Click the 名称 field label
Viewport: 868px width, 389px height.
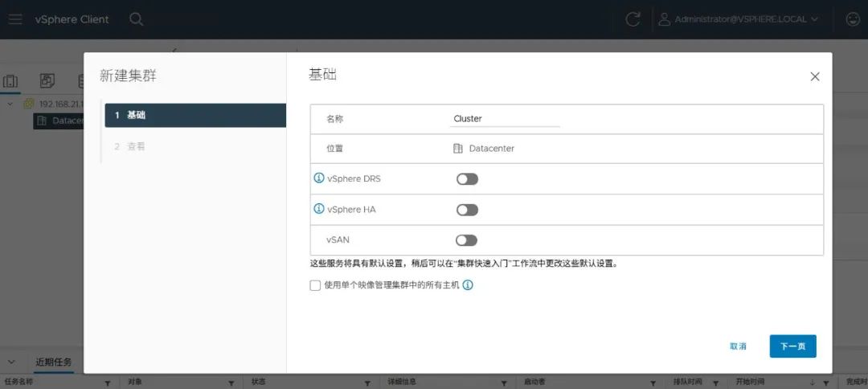[335, 119]
